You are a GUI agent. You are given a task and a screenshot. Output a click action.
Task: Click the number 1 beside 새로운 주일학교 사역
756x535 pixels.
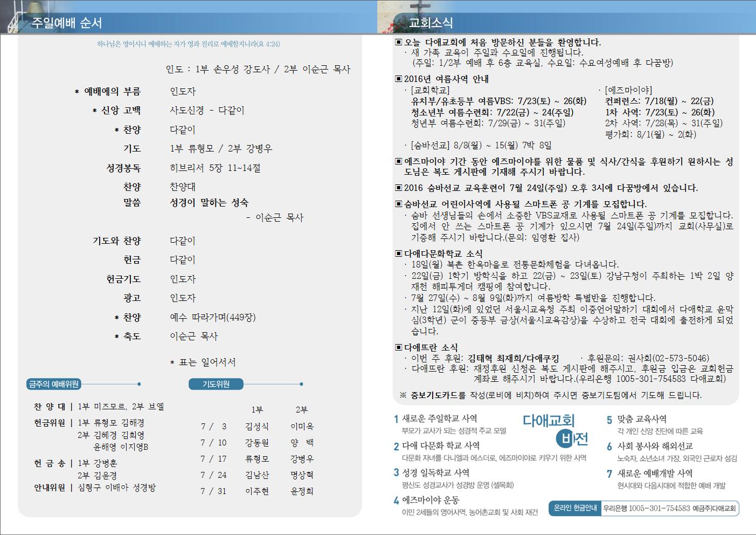pyautogui.click(x=396, y=419)
